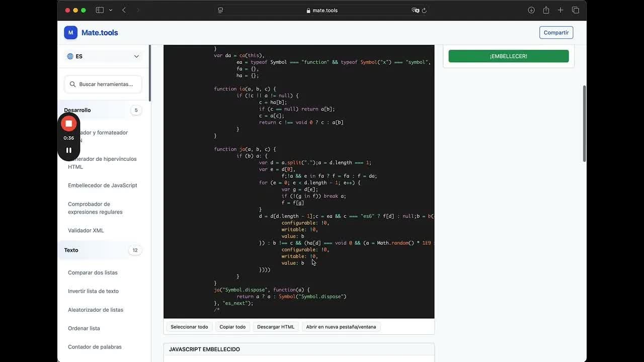
Task: Click the Safari forward arrow
Action: pyautogui.click(x=138, y=10)
